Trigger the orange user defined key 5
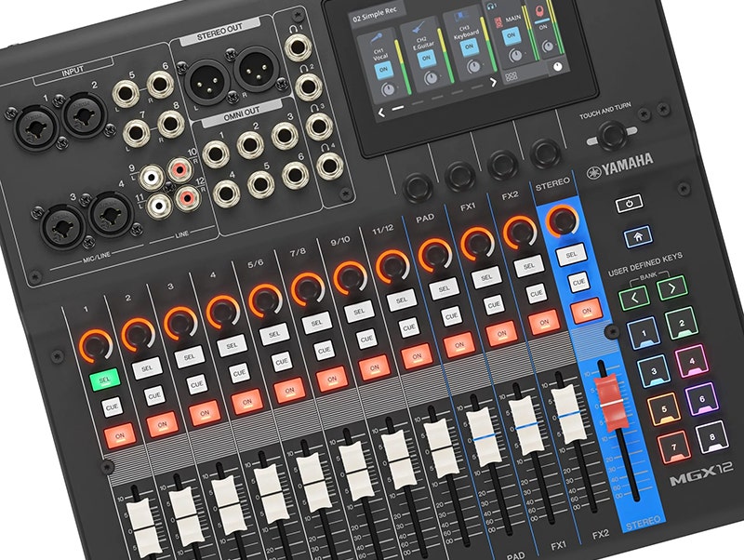Screen dimensions: 744x560 [664, 409]
